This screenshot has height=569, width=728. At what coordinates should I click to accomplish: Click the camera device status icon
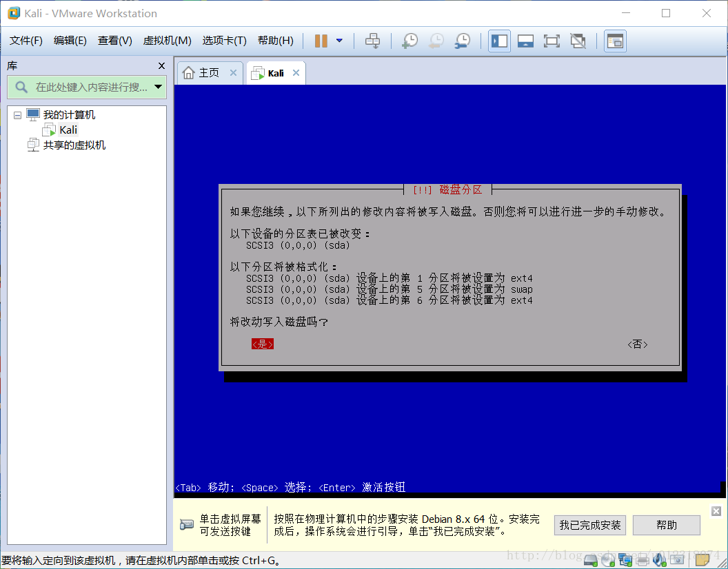pos(677,561)
